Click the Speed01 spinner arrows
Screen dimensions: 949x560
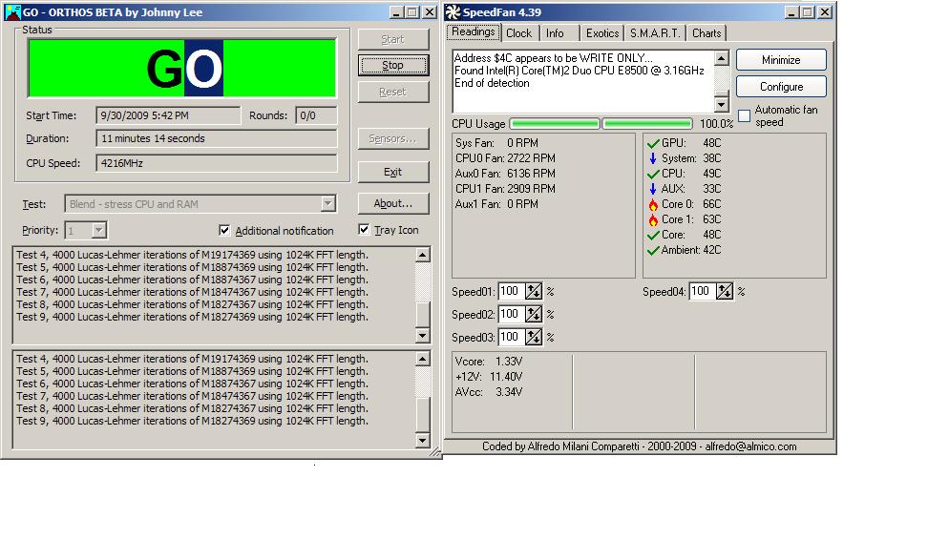point(533,292)
